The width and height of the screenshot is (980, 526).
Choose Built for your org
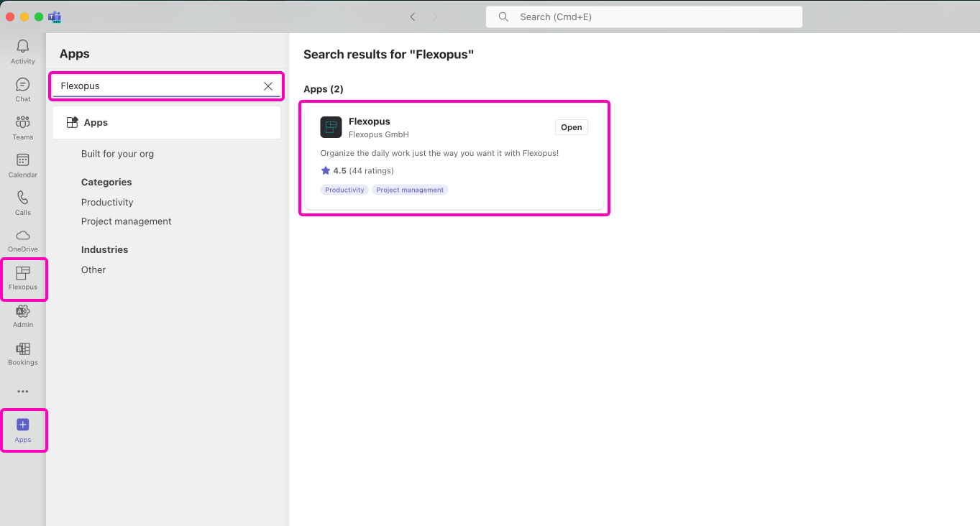click(x=117, y=154)
